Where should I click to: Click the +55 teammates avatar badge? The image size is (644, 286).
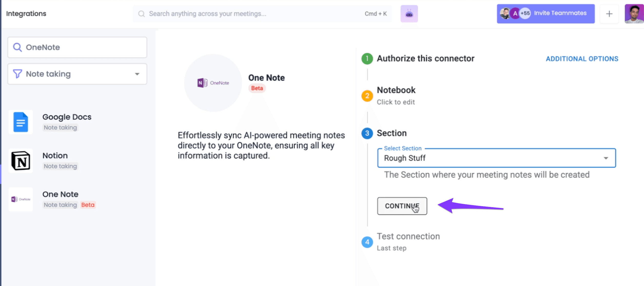pyautogui.click(x=525, y=13)
